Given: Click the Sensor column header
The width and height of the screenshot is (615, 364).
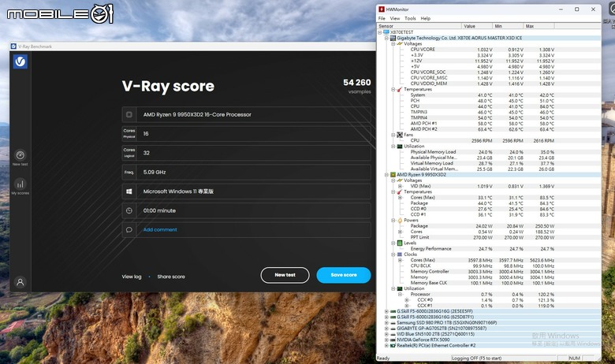Looking at the screenshot, I should (419, 26).
